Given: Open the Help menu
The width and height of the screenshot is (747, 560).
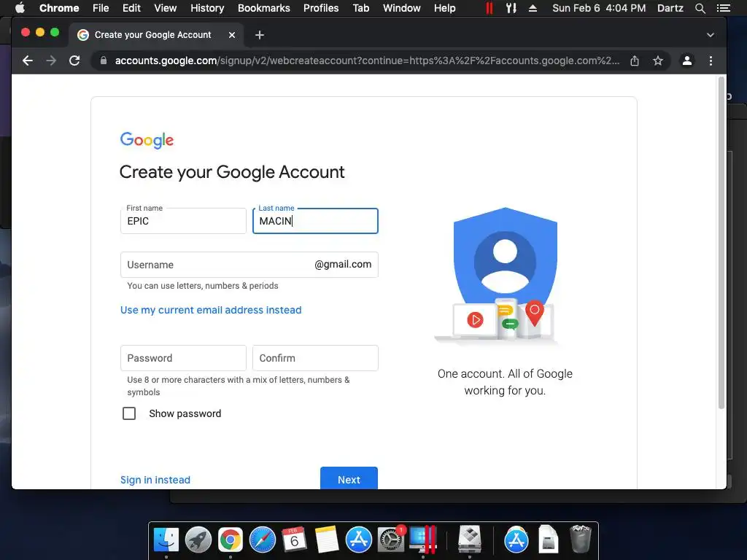Looking at the screenshot, I should click(444, 8).
